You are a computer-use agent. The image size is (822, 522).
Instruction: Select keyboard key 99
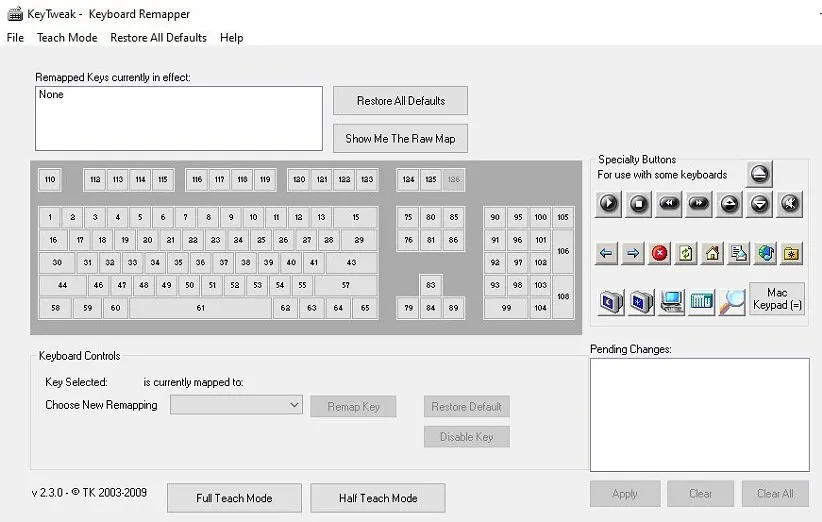point(506,308)
